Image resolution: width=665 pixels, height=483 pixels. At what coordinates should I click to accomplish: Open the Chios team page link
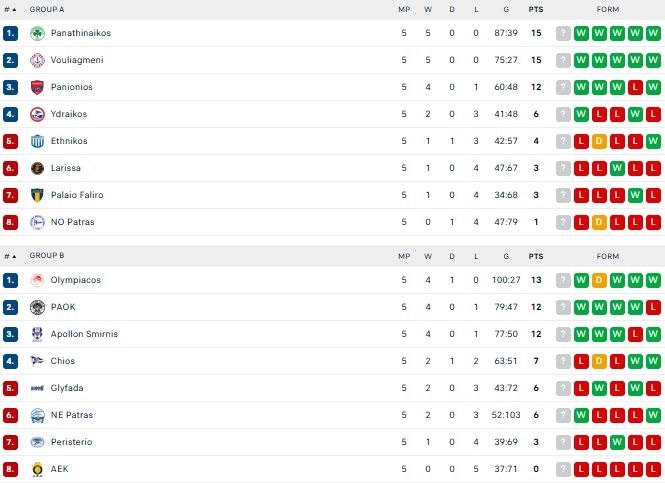click(63, 361)
